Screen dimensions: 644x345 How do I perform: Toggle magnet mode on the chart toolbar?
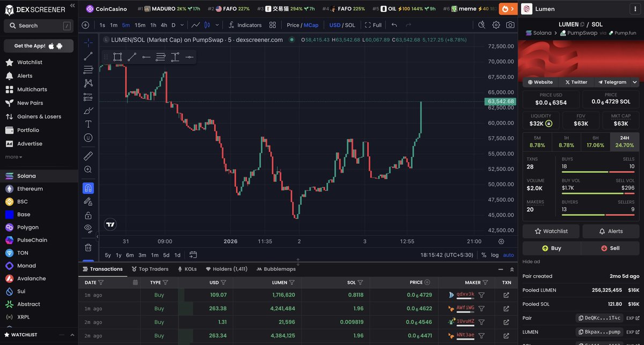click(x=89, y=188)
